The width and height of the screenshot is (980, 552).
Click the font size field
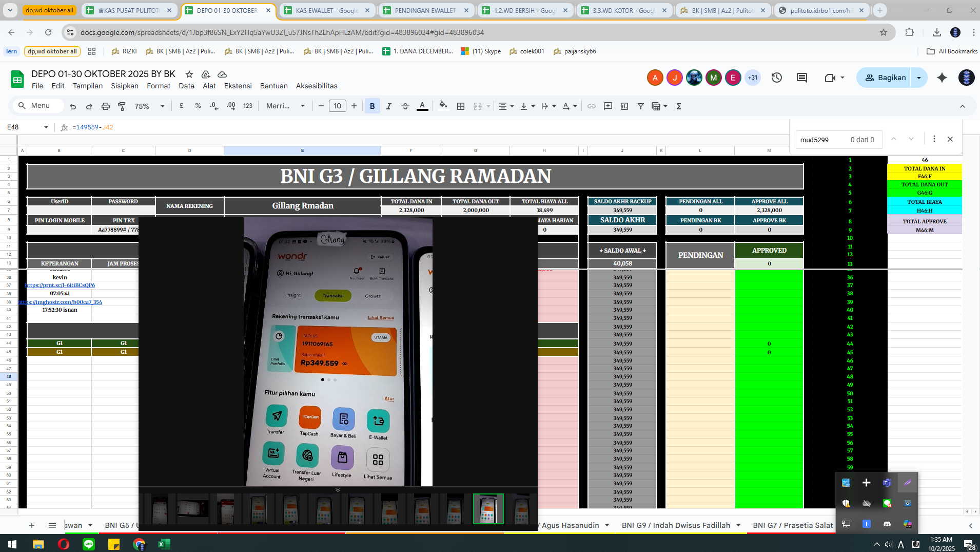point(337,106)
